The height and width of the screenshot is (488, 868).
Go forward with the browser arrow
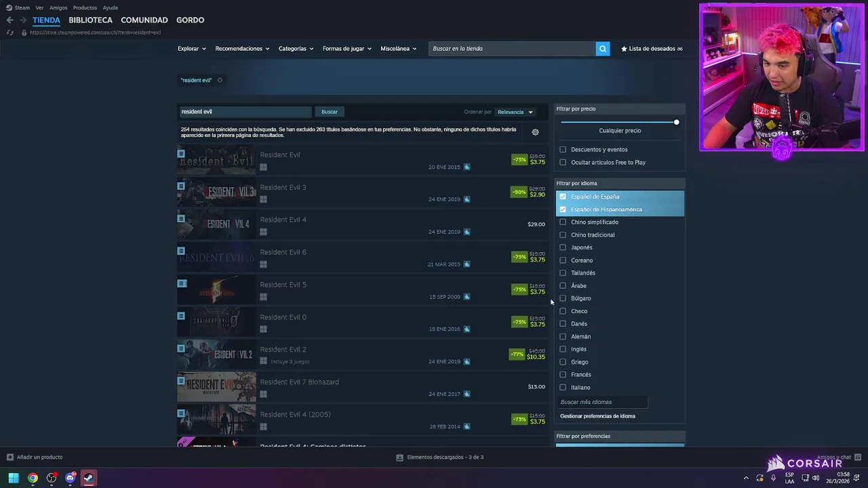click(x=22, y=20)
